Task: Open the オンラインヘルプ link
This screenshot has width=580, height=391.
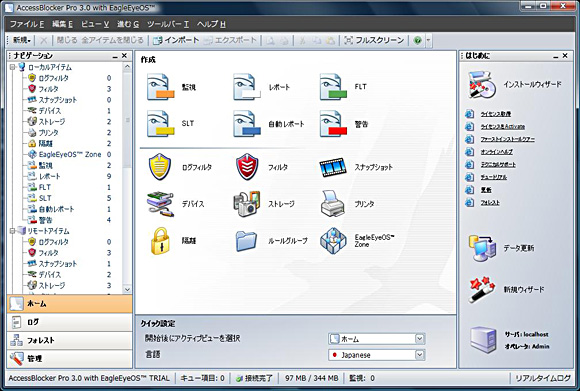Action: pos(497,152)
